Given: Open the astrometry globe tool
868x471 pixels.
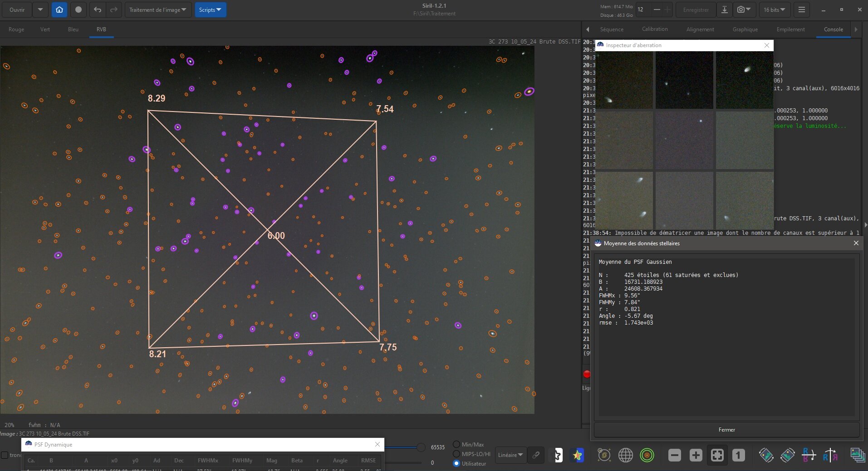Looking at the screenshot, I should (625, 455).
